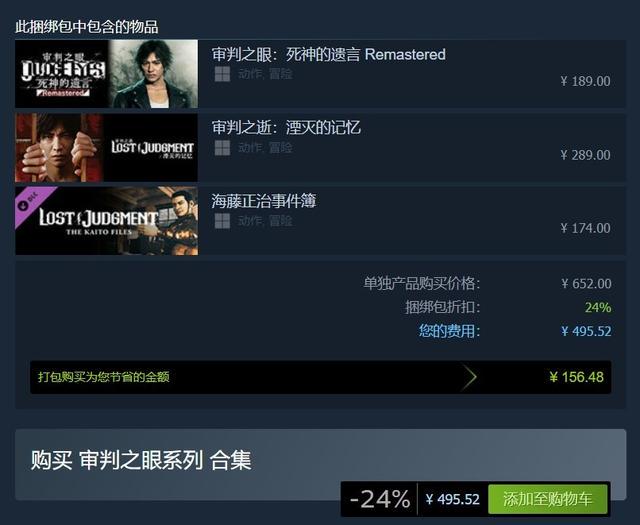Click the -24% discount badge
The height and width of the screenshot is (525, 640).
point(380,499)
